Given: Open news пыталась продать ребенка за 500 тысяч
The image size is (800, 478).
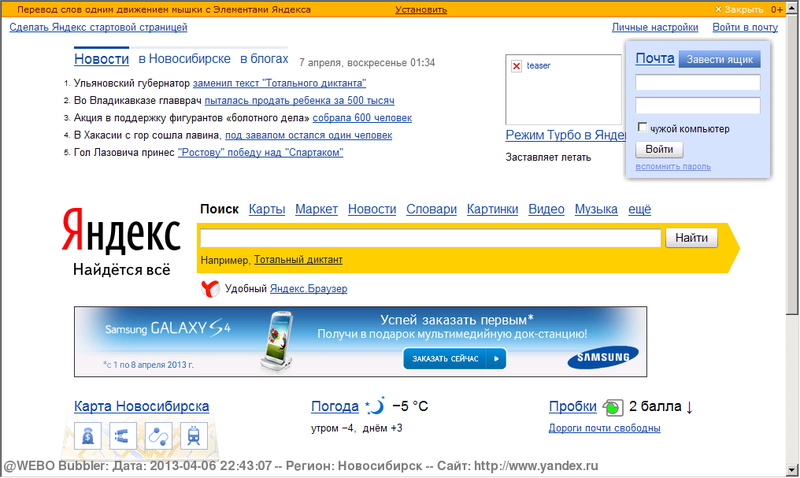Looking at the screenshot, I should [x=299, y=100].
